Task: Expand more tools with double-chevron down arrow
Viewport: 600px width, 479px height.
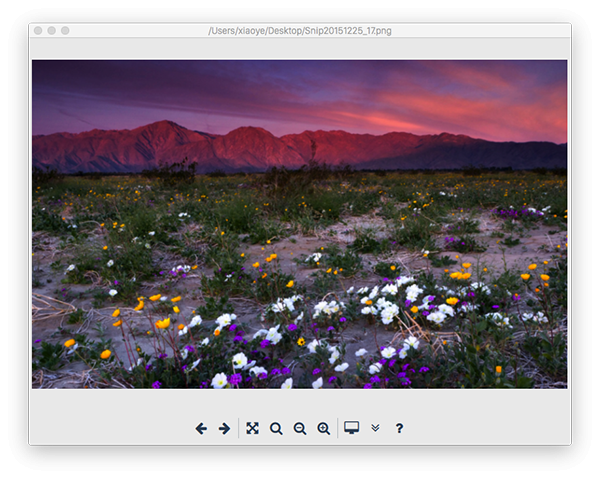Action: click(x=375, y=428)
